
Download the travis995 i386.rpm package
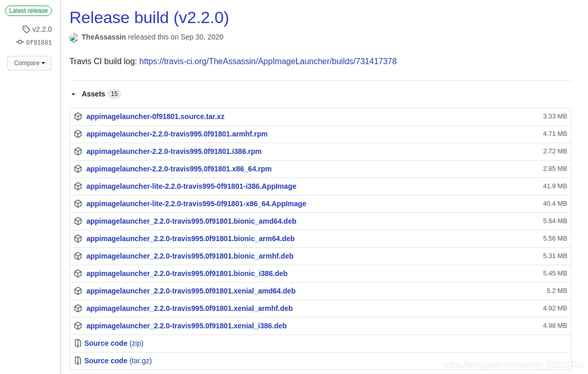click(x=174, y=151)
